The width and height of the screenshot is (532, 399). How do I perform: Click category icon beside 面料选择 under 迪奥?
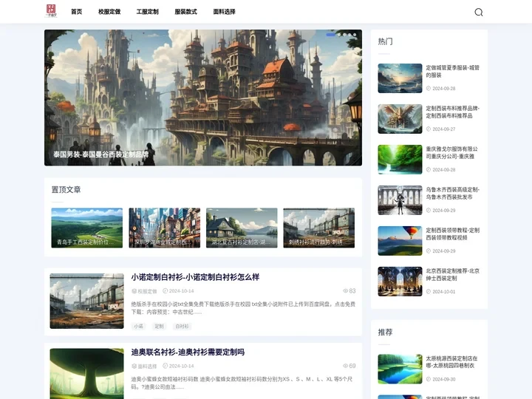coord(134,366)
